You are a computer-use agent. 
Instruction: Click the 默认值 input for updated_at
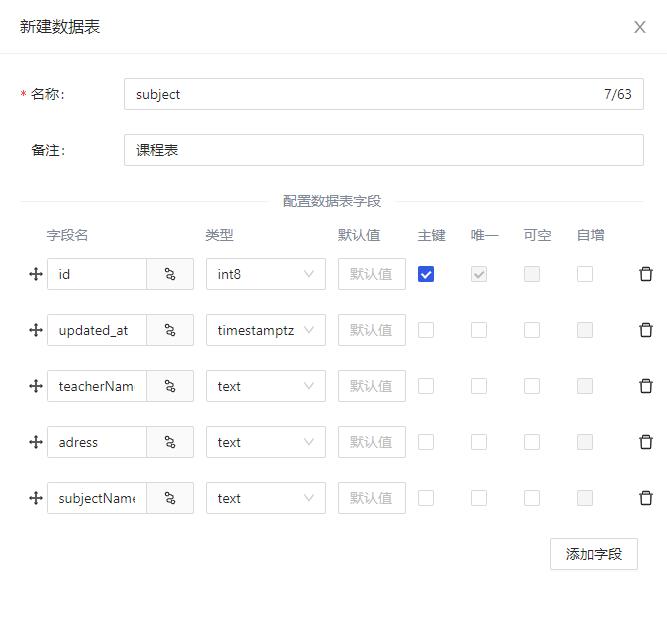point(372,330)
